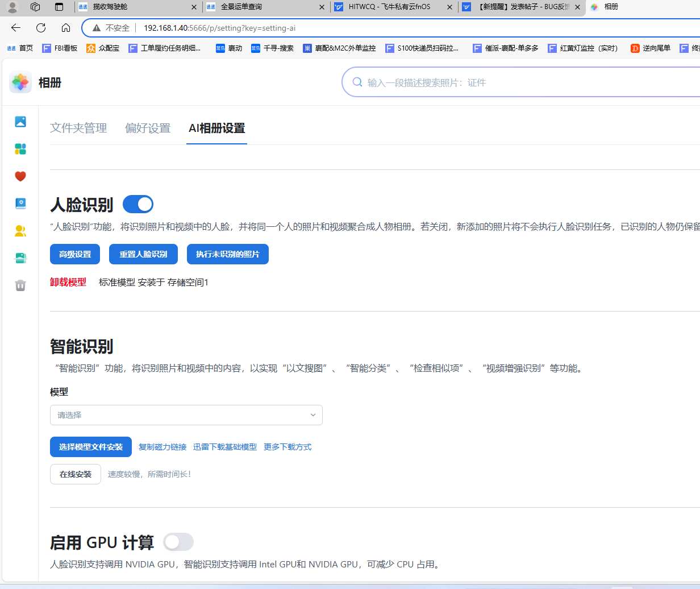Click the browser address bar URL
700x589 pixels.
[x=219, y=28]
